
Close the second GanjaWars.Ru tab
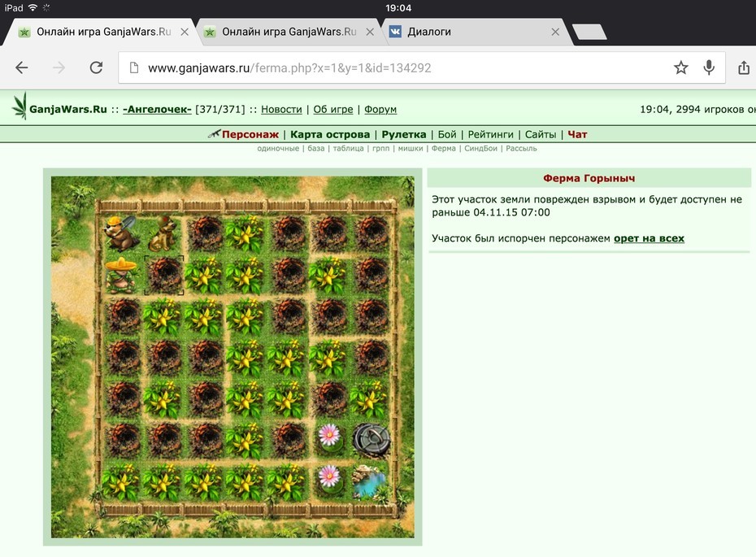click(370, 32)
